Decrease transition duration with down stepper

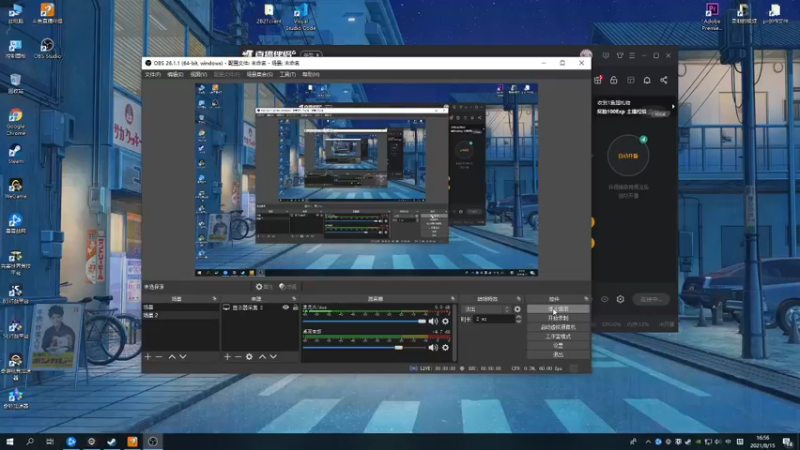519,321
